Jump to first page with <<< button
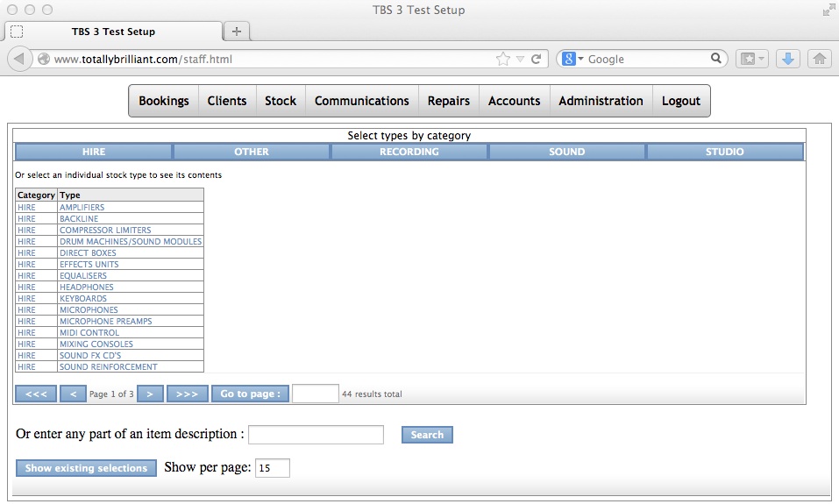Screen dimensions: 839x504 (x=36, y=394)
